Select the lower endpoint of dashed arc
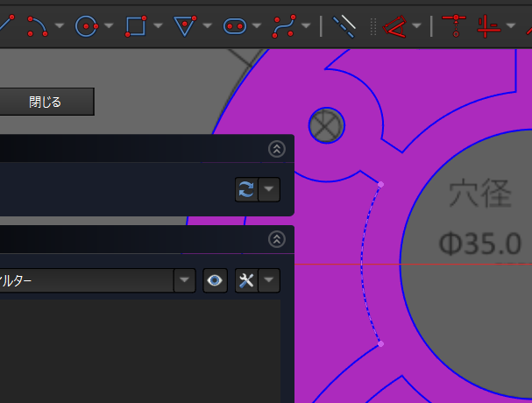 (380, 344)
